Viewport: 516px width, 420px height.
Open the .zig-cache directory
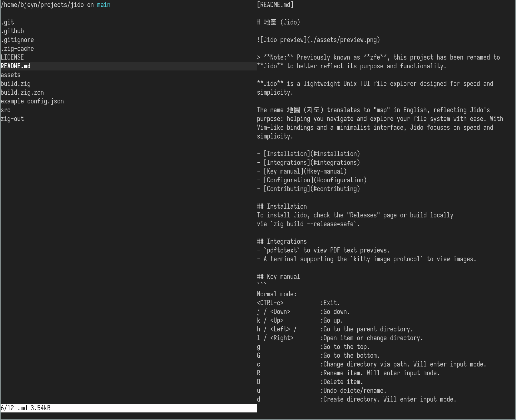17,49
